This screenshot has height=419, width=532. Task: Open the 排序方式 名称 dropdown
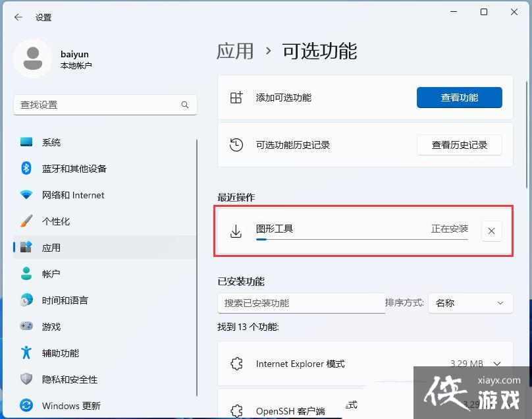click(470, 303)
